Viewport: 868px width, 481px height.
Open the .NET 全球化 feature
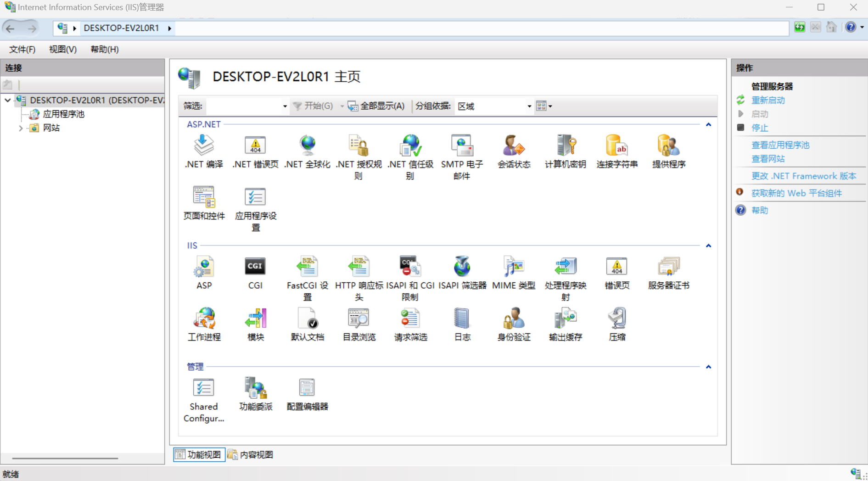point(307,152)
